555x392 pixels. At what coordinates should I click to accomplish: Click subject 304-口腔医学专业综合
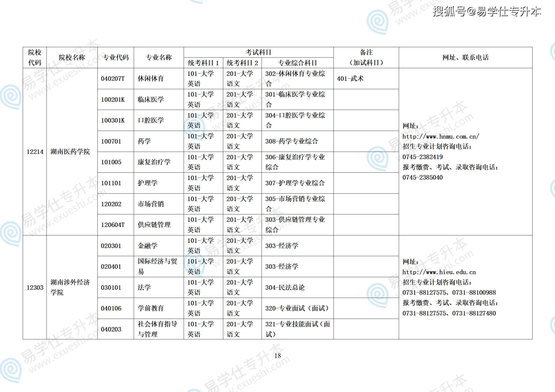pyautogui.click(x=295, y=120)
